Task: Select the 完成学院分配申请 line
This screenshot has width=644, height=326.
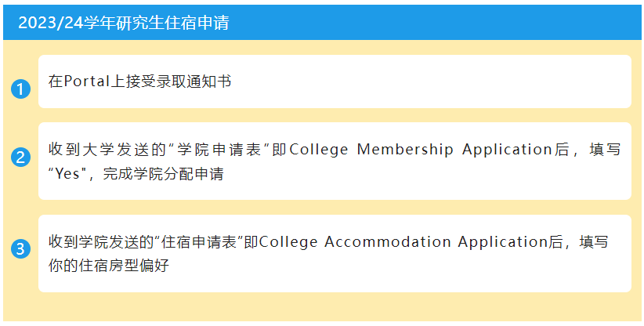Action: (x=163, y=174)
